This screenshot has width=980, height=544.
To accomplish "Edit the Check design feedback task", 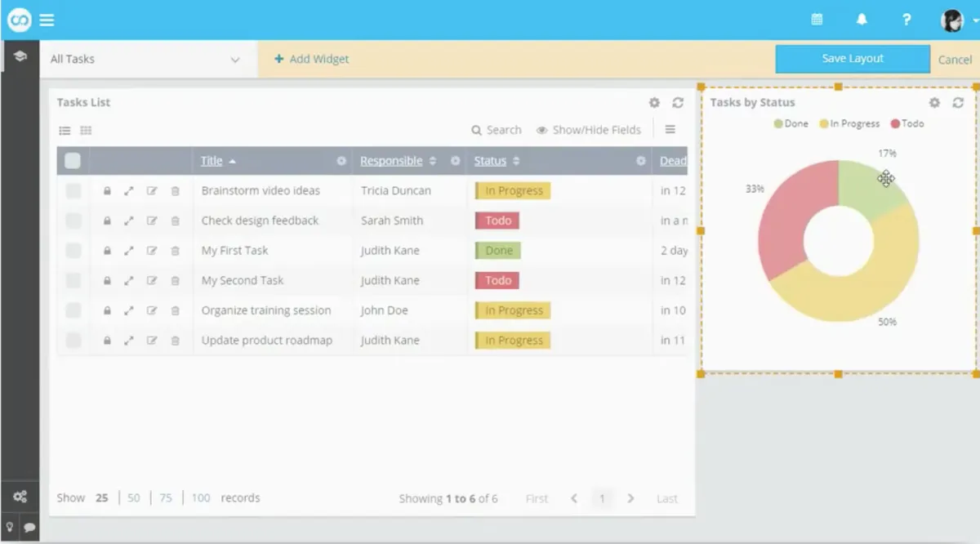I will pyautogui.click(x=152, y=221).
